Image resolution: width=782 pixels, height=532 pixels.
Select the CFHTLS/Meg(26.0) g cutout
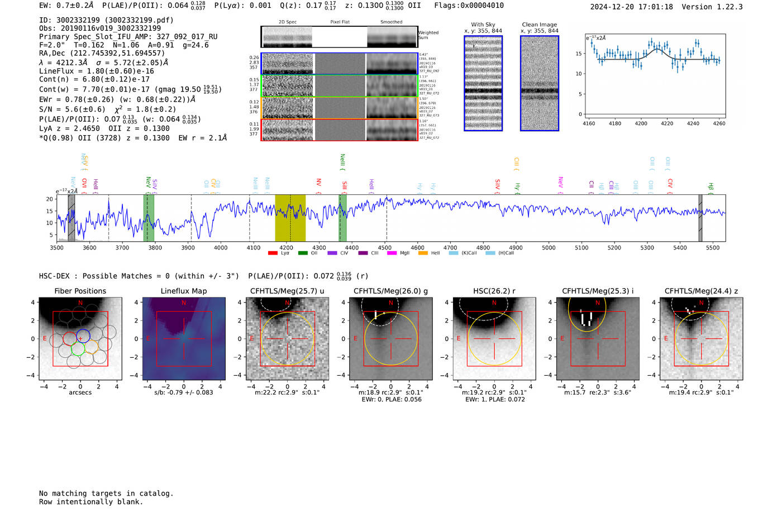tap(391, 339)
